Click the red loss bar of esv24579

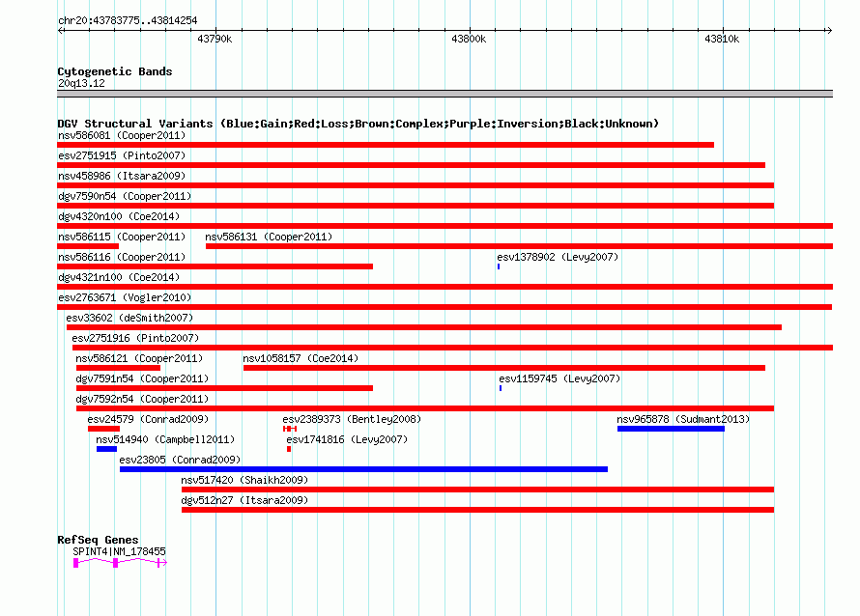tap(103, 429)
